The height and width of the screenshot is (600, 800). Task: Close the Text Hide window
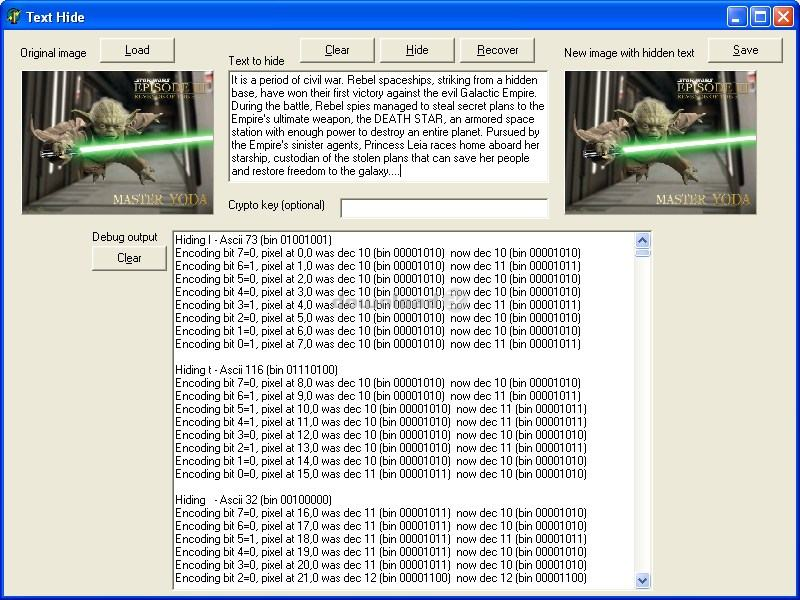click(x=783, y=16)
